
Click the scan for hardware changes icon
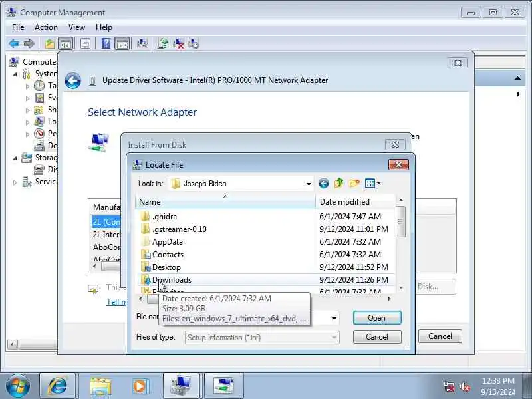(142, 43)
